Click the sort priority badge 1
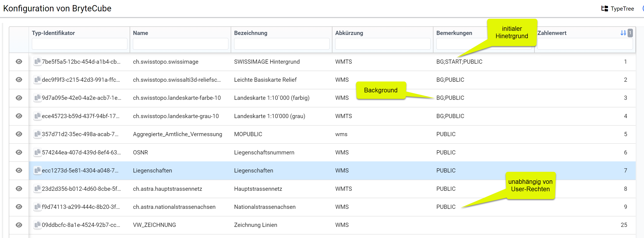 630,33
